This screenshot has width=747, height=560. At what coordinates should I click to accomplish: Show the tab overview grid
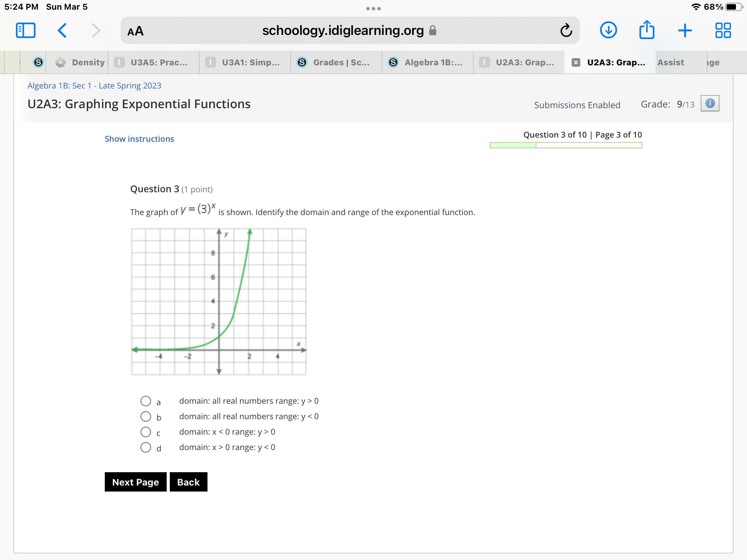723,30
